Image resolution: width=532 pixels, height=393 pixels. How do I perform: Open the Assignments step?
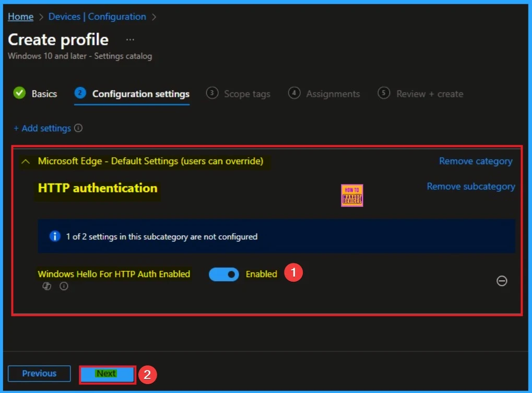pyautogui.click(x=324, y=94)
